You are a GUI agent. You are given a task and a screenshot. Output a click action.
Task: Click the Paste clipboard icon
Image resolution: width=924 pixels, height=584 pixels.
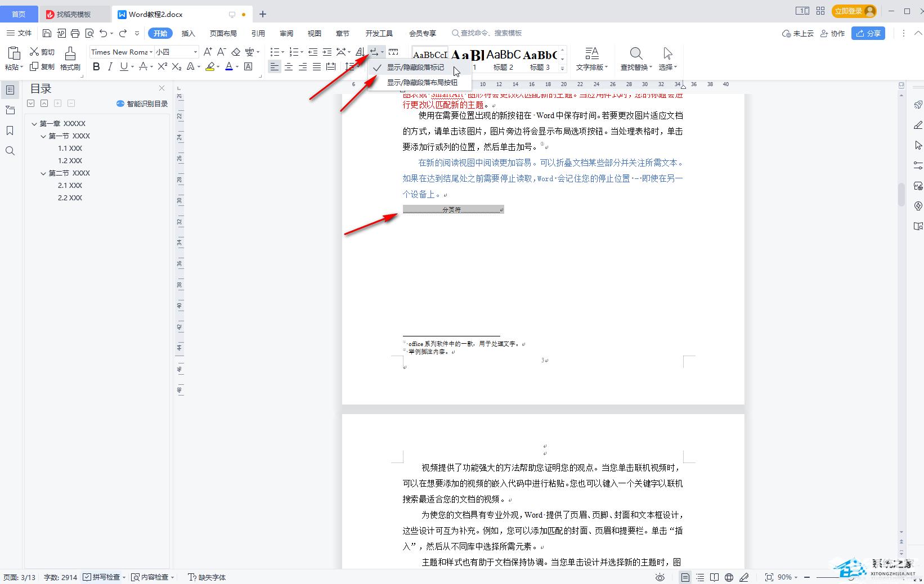[x=14, y=53]
